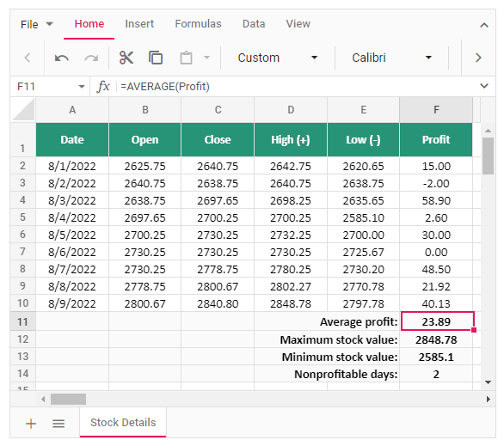Viewport: 504px width, 446px height.
Task: Click the vertical scrollbar up arrow
Action: coord(488,131)
